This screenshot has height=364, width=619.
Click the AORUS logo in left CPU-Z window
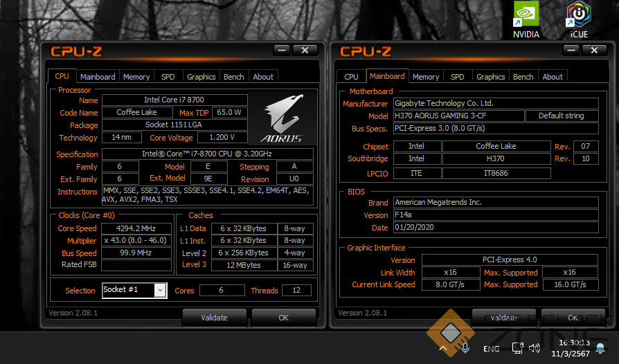(x=282, y=118)
